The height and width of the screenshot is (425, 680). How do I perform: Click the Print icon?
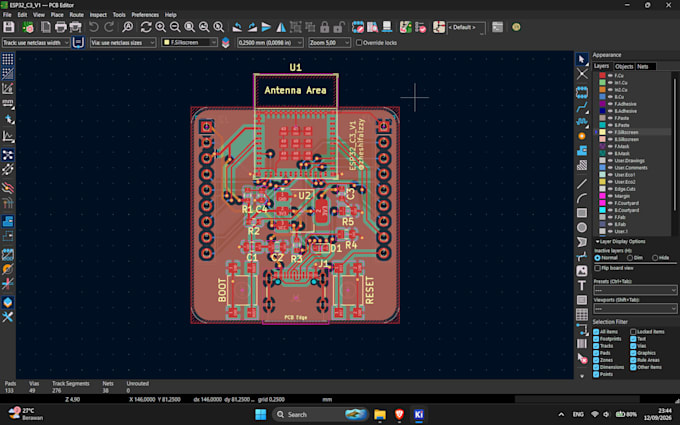[x=61, y=27]
